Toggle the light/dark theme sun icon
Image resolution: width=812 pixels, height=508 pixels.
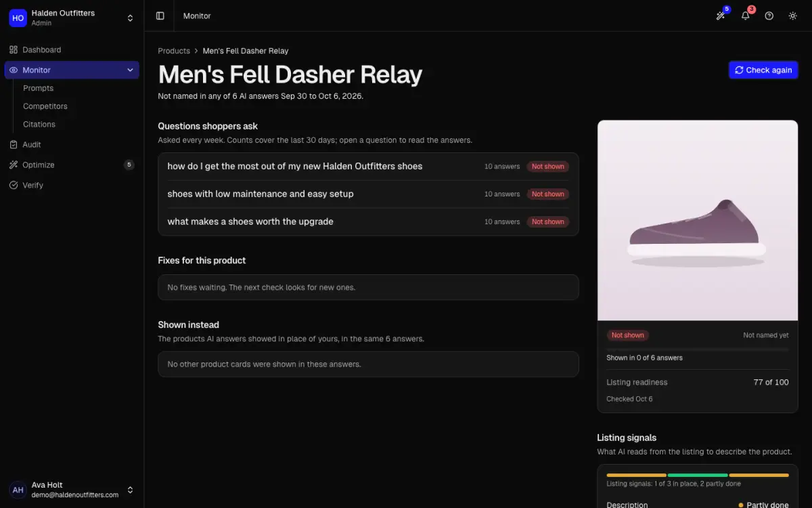click(793, 16)
